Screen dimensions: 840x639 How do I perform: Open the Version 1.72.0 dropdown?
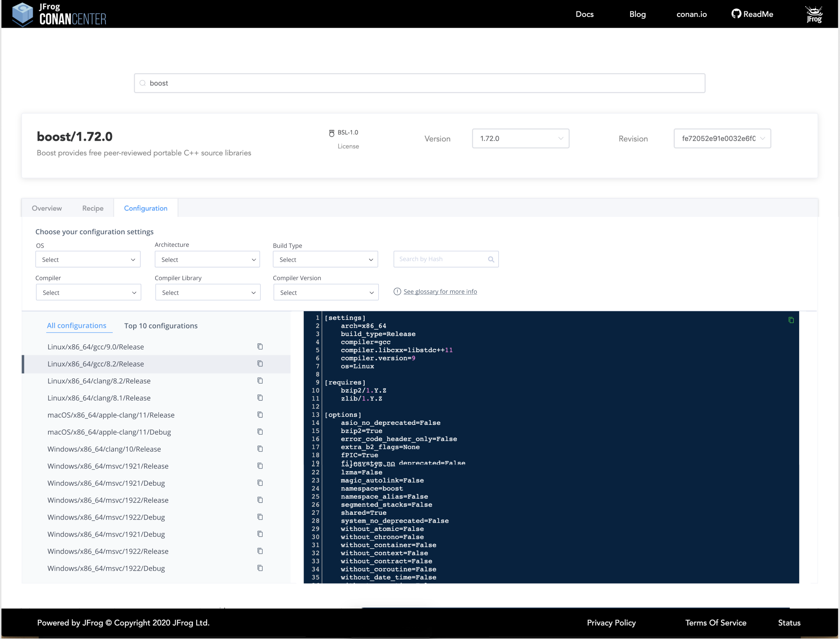(x=521, y=138)
